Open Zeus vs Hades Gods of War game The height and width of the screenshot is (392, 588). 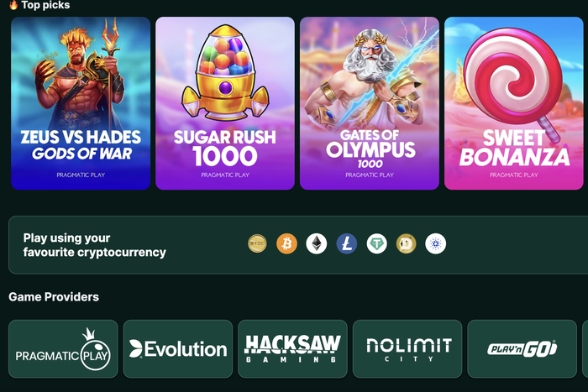click(81, 103)
